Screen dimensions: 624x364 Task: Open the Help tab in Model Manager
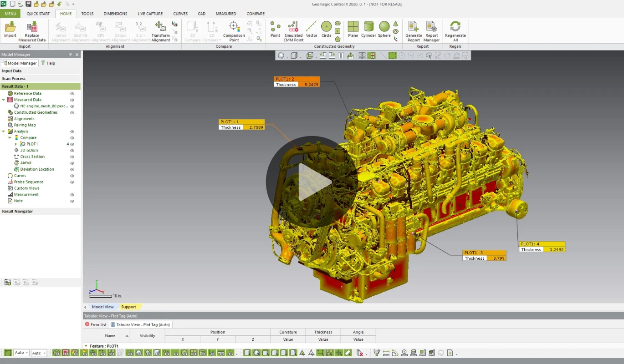coord(48,63)
